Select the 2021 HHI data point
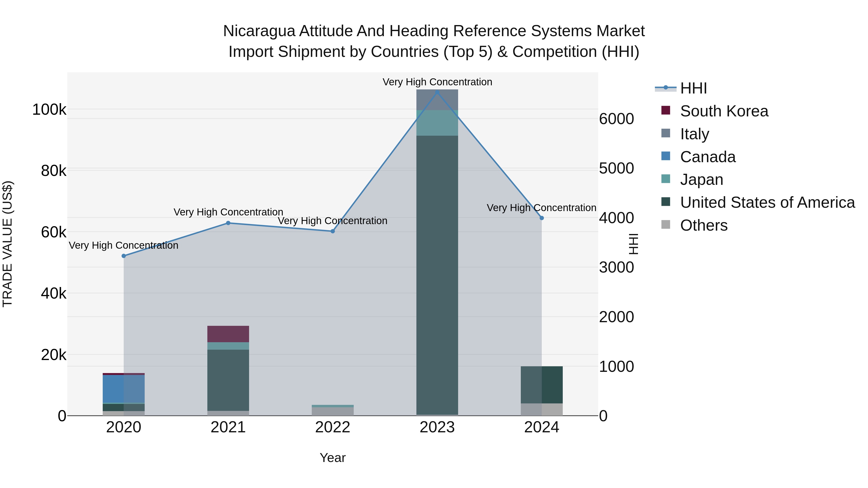Image resolution: width=868 pixels, height=488 pixels. click(x=228, y=223)
